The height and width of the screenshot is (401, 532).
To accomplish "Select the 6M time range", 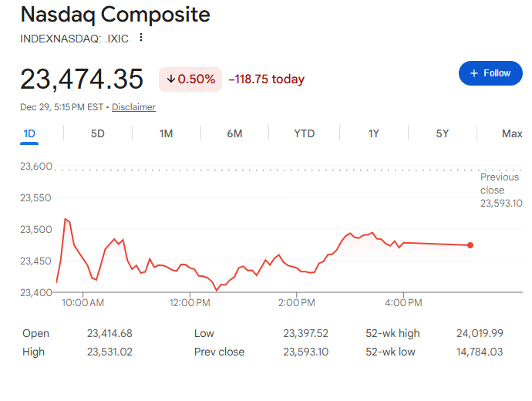I will pos(235,133).
